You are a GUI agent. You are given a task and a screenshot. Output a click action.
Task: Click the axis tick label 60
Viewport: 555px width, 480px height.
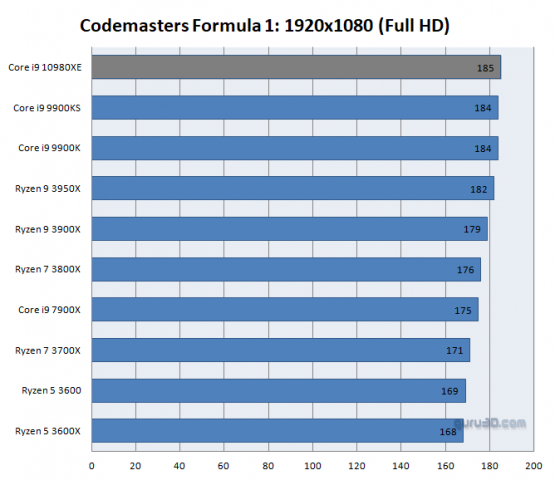[x=223, y=466]
